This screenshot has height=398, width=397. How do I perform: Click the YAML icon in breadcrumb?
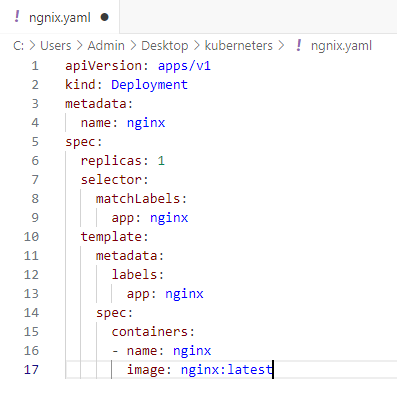tap(299, 45)
